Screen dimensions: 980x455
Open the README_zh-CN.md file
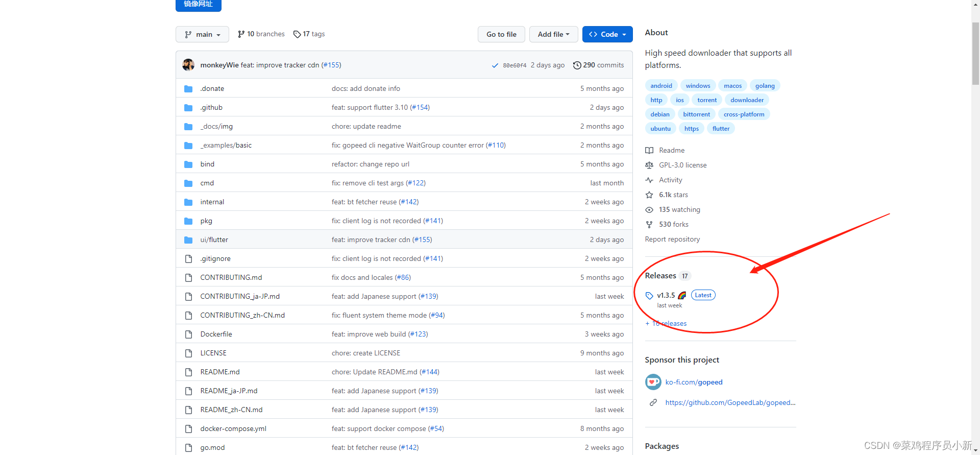231,410
